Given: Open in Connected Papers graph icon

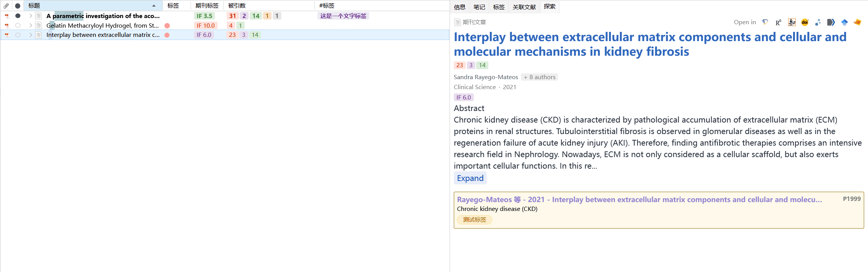Looking at the screenshot, I should coord(818,22).
